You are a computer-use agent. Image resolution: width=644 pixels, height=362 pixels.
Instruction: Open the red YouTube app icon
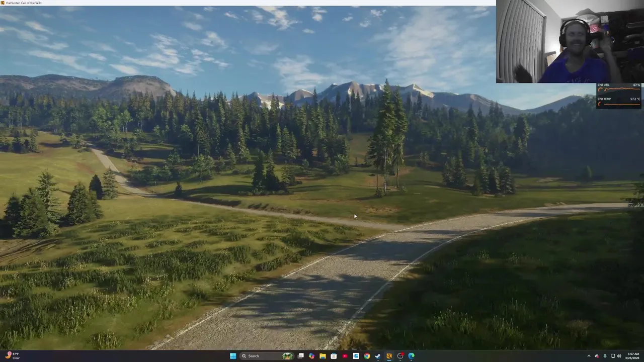(x=345, y=356)
